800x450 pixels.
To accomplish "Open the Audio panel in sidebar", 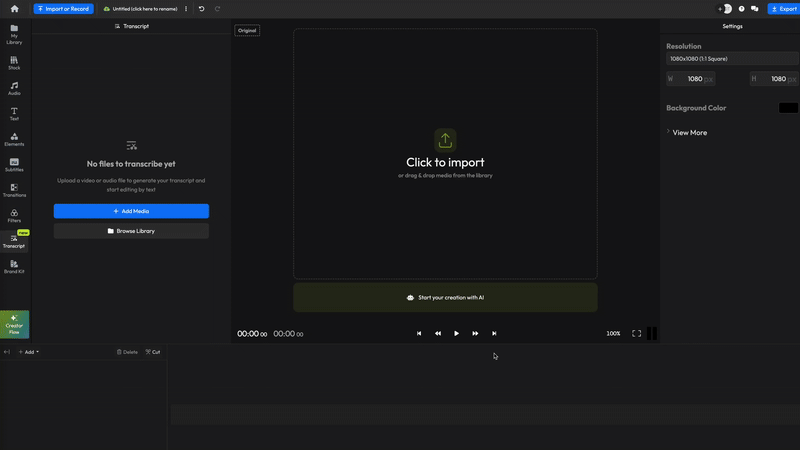I will (x=14, y=88).
